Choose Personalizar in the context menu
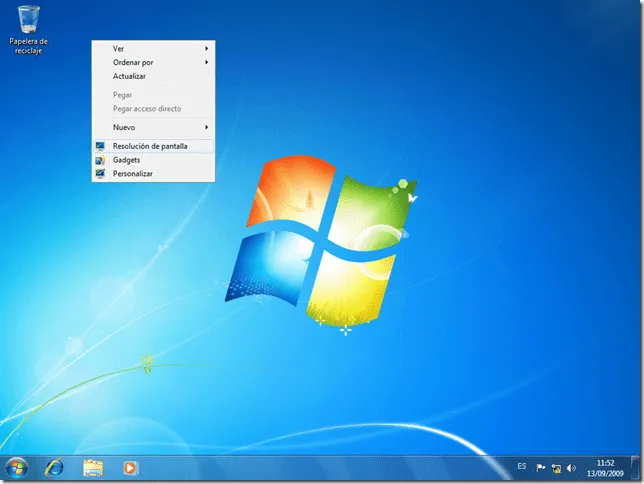This screenshot has height=484, width=644. (153, 173)
